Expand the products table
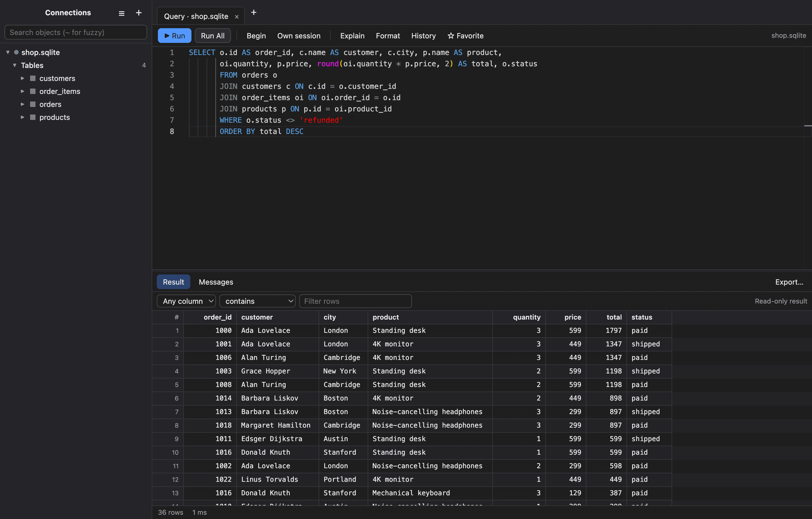 pos(22,117)
